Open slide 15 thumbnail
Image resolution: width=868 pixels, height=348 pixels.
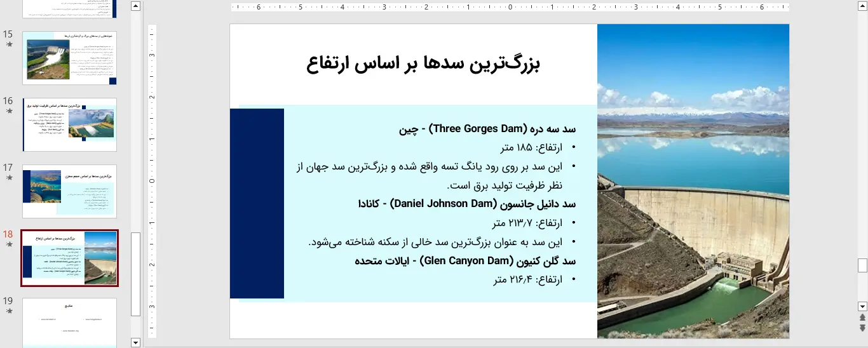[x=70, y=58]
